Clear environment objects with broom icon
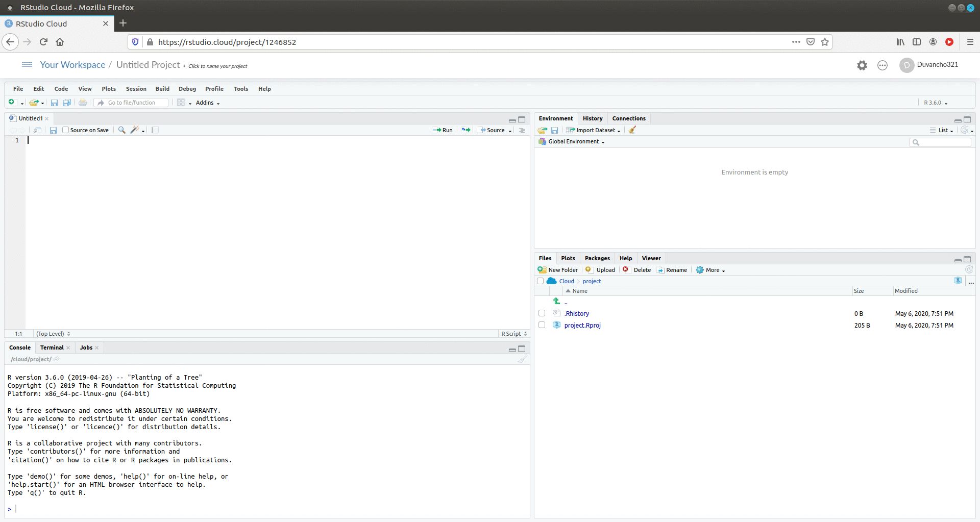Image resolution: width=980 pixels, height=522 pixels. point(632,130)
